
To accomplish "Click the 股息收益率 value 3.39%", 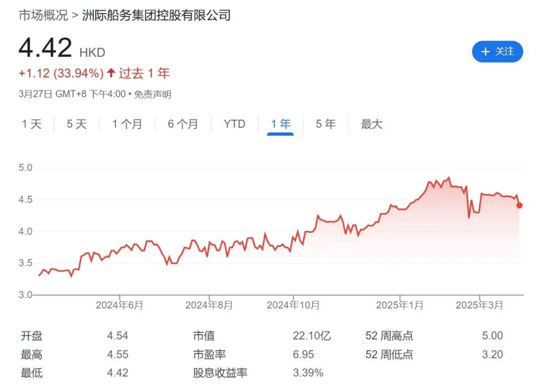I will (308, 372).
